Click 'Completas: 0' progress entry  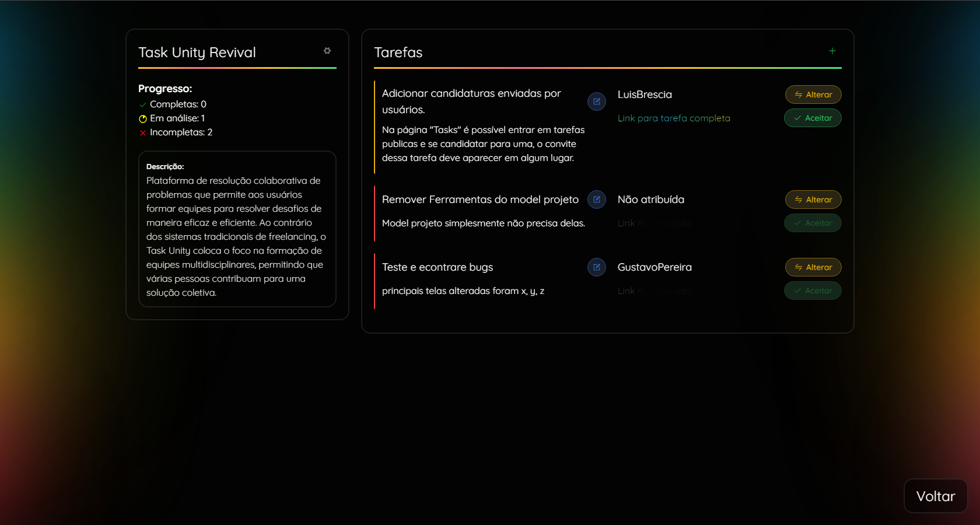tap(178, 104)
